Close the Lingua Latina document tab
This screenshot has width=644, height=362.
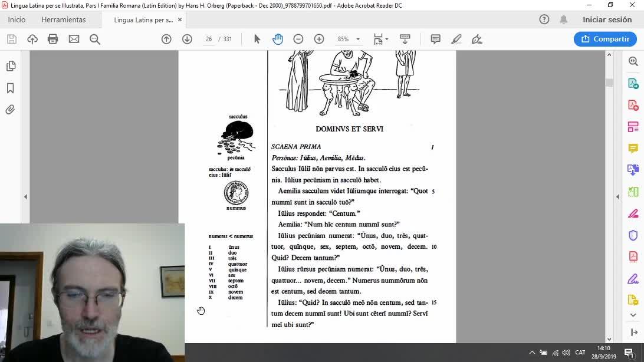tap(180, 19)
